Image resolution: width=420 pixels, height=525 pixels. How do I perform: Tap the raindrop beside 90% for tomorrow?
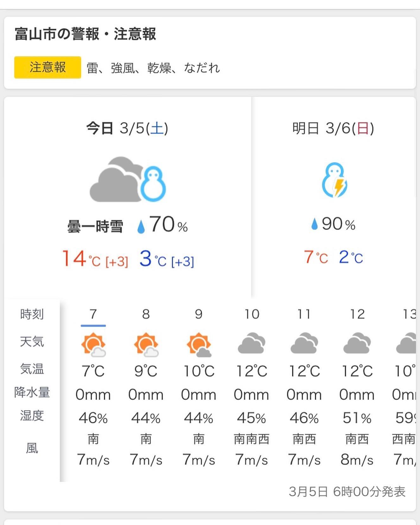coord(314,224)
